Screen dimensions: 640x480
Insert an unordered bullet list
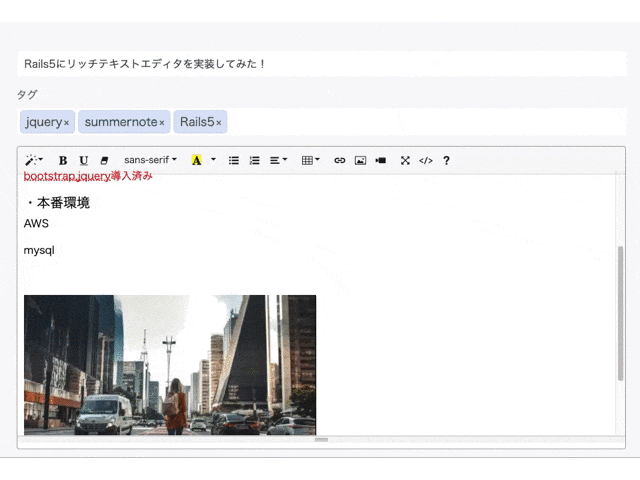point(234,160)
